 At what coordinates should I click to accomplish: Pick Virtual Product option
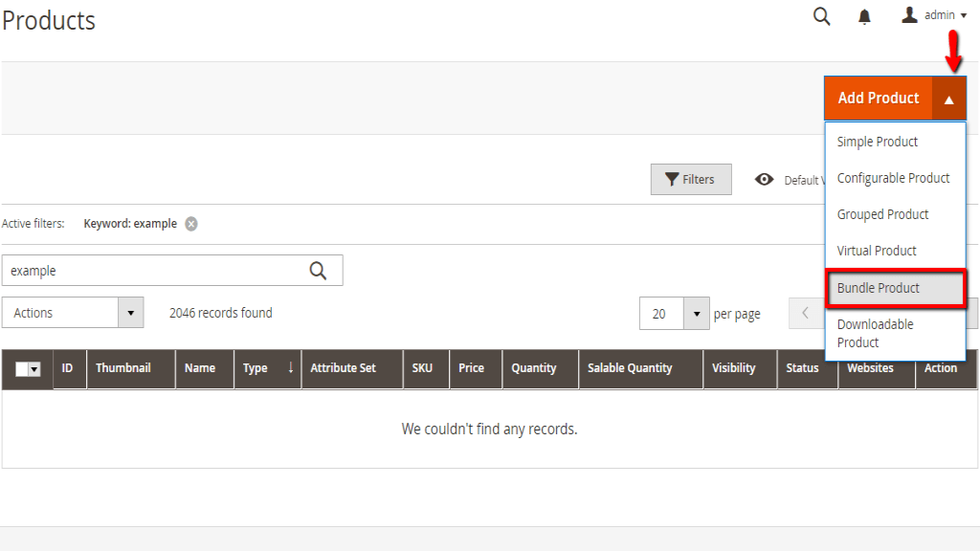click(877, 251)
